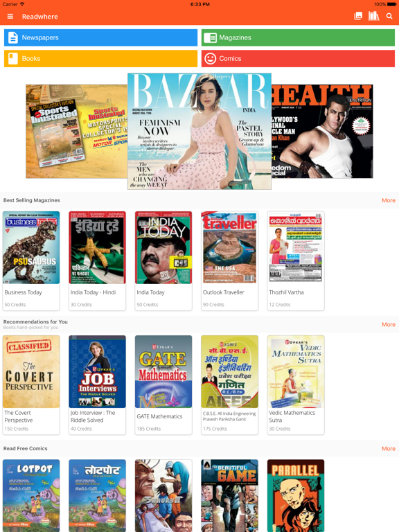399x532 pixels.
Task: Open the library bookshelf icon
Action: pos(373,16)
